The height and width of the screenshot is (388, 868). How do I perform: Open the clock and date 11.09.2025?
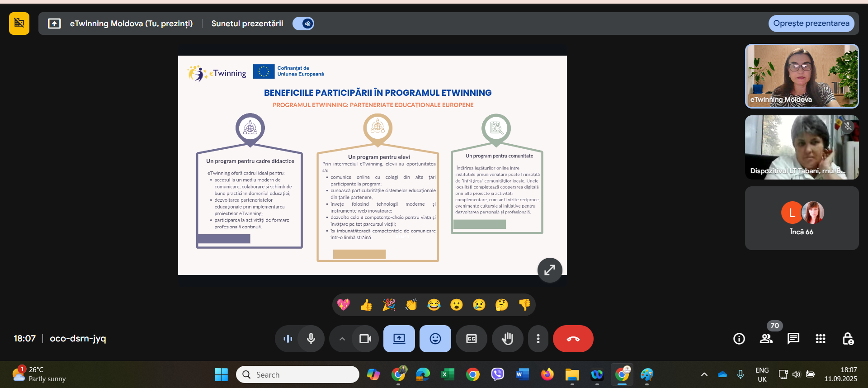[840, 374]
